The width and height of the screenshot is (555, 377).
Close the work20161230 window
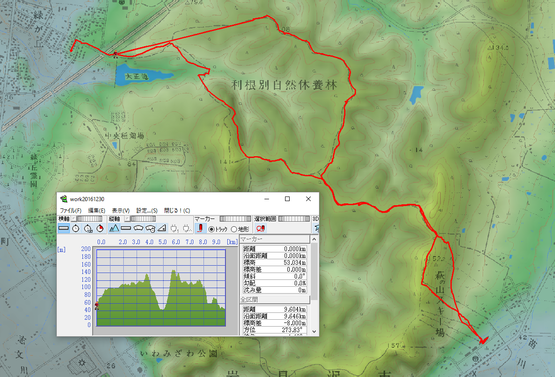tap(308, 199)
